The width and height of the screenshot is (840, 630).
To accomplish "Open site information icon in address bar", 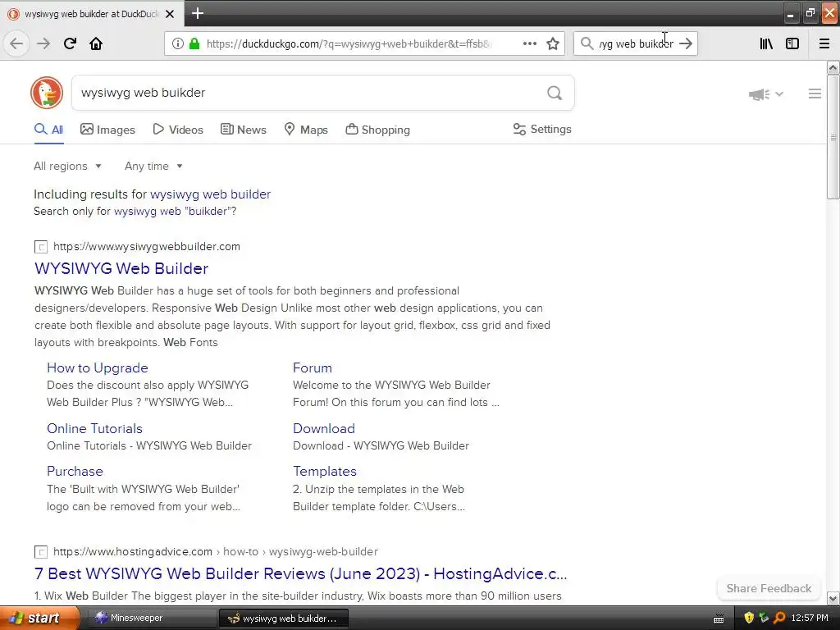I will (x=177, y=43).
